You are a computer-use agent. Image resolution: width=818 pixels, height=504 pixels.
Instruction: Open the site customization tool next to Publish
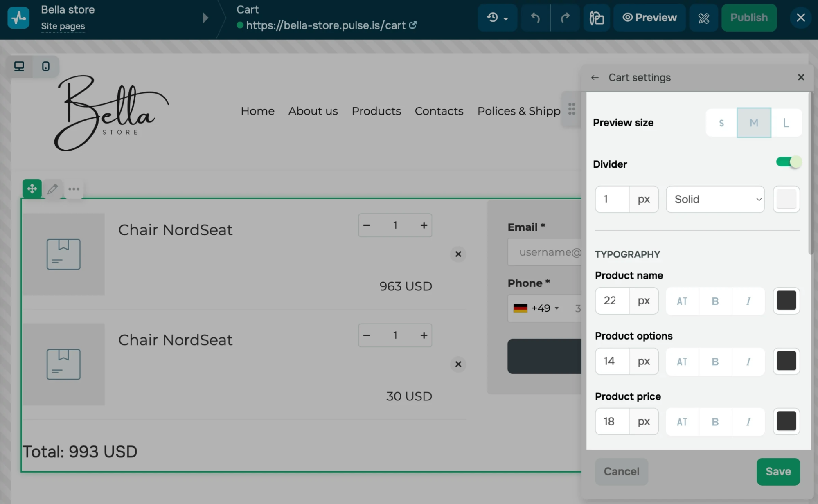(704, 18)
